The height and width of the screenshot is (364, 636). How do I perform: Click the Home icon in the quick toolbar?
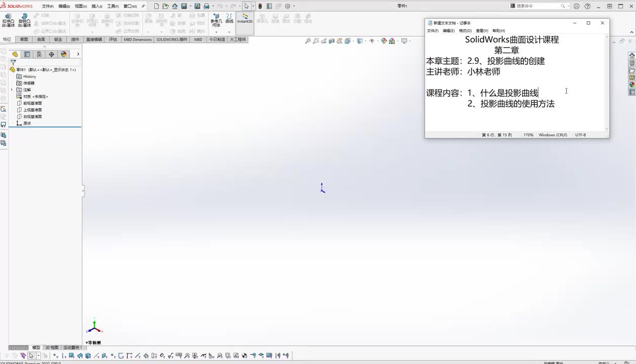174,6
